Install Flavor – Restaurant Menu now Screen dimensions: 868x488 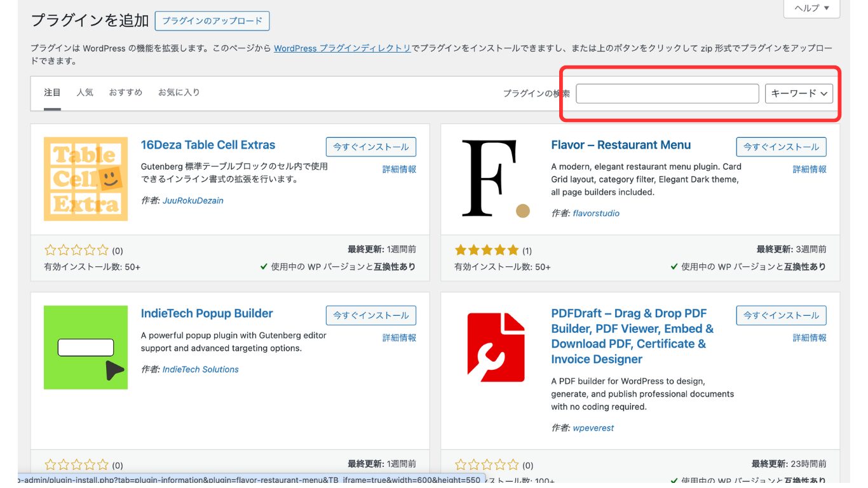point(782,147)
